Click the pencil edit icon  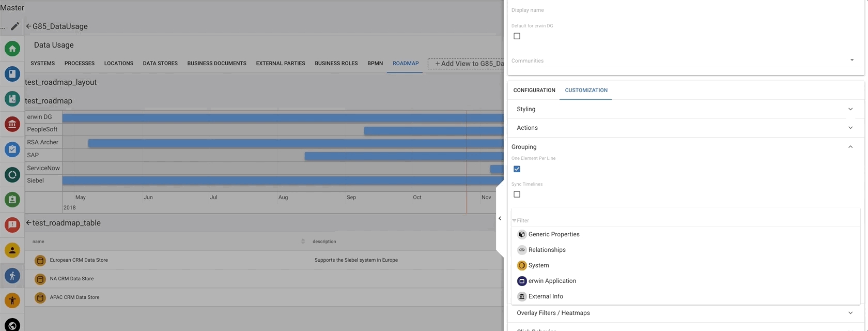[x=15, y=26]
